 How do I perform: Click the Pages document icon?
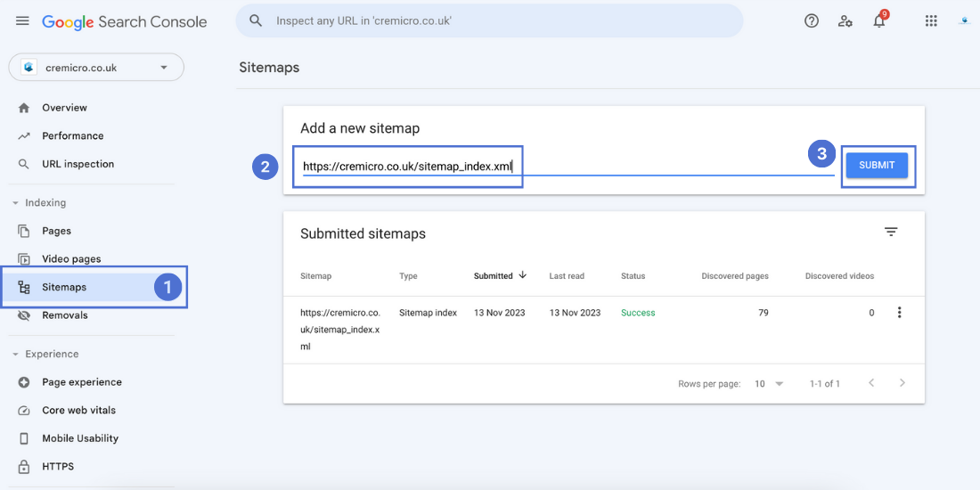pos(24,232)
